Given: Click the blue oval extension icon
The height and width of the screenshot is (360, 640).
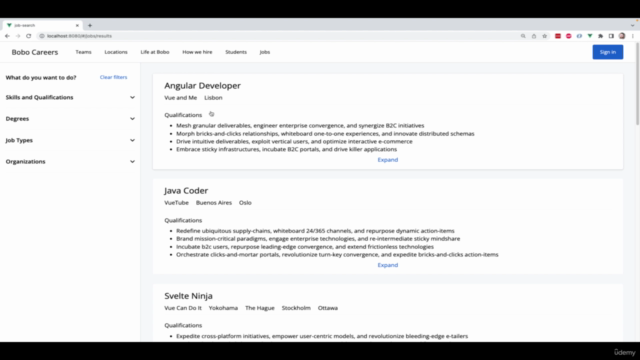Looking at the screenshot, I should click(x=579, y=36).
